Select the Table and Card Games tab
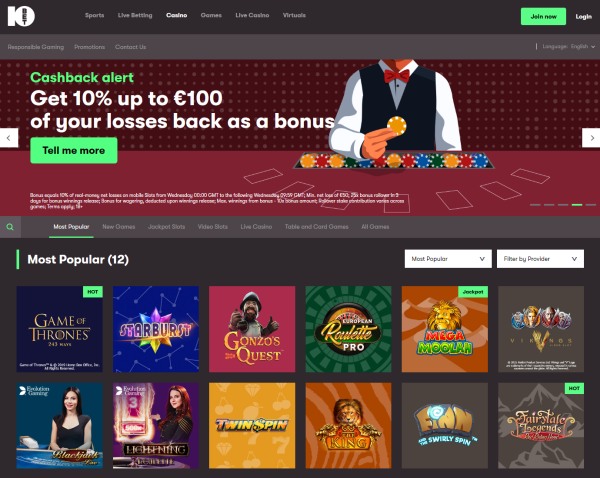This screenshot has height=478, width=600. pos(316,227)
